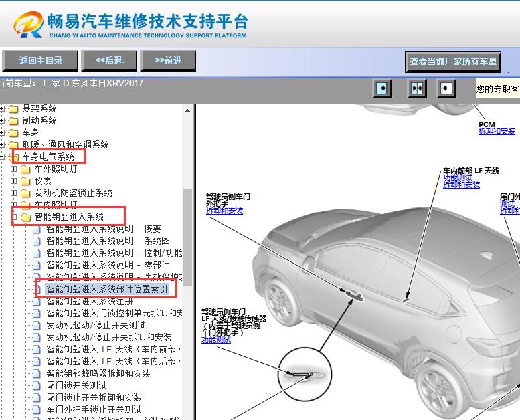The height and width of the screenshot is (420, 520).
Task: Expand the 发动机防盗锁止系统 node
Action: [13, 193]
